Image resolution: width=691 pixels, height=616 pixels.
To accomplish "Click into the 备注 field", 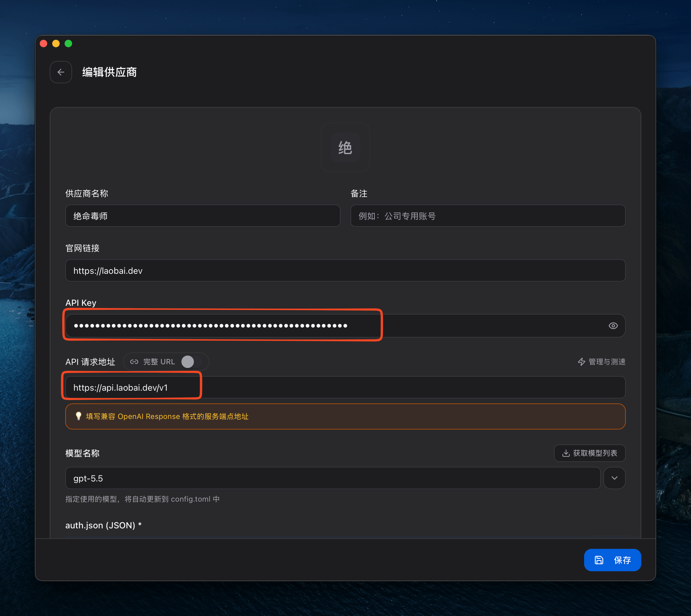I will tap(487, 216).
